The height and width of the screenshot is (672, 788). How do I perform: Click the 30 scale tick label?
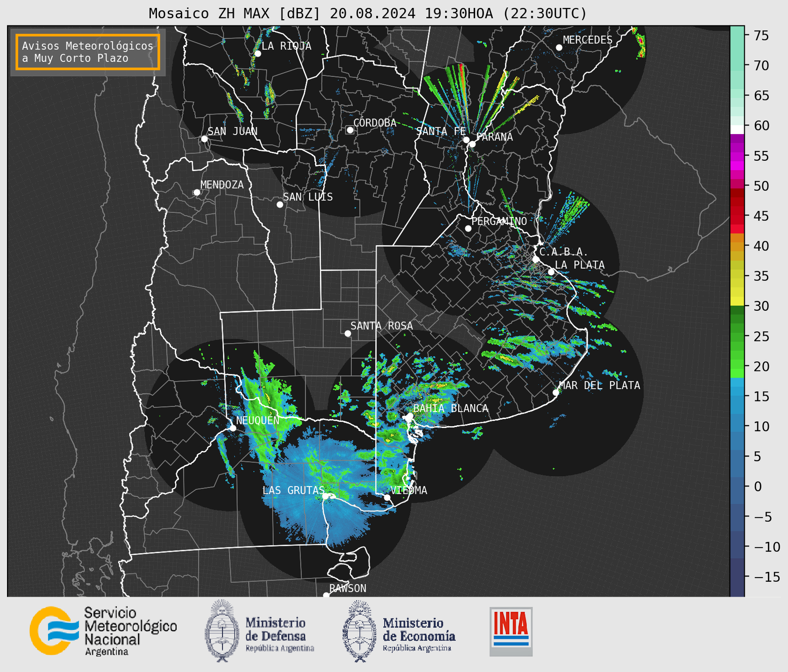point(760,306)
